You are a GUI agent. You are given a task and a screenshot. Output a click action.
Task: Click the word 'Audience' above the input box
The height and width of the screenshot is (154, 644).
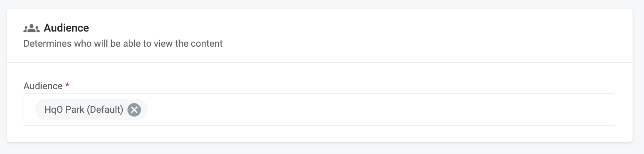(43, 86)
